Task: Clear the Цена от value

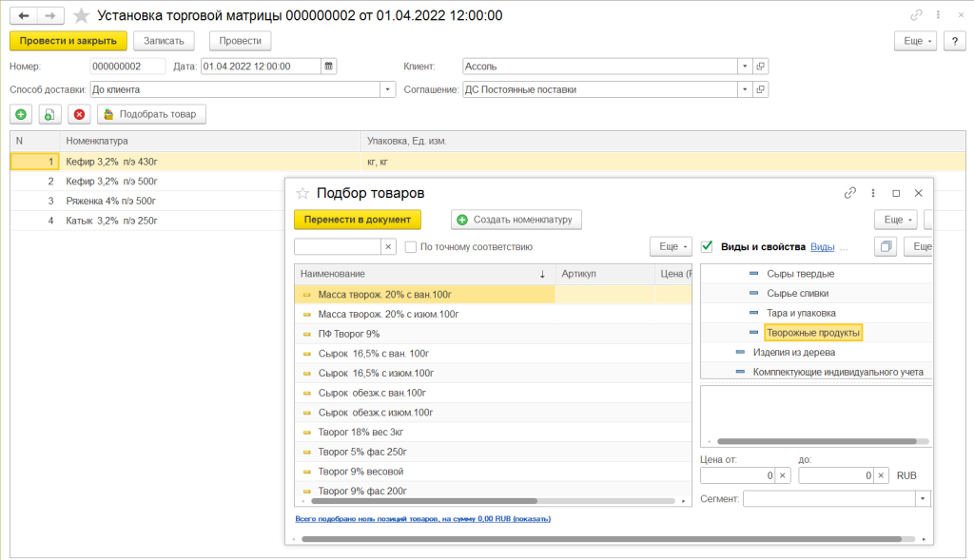Action: [x=783, y=475]
